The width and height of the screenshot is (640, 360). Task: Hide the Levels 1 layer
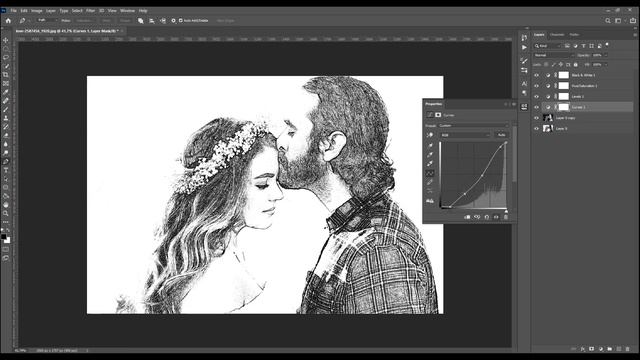click(x=536, y=96)
